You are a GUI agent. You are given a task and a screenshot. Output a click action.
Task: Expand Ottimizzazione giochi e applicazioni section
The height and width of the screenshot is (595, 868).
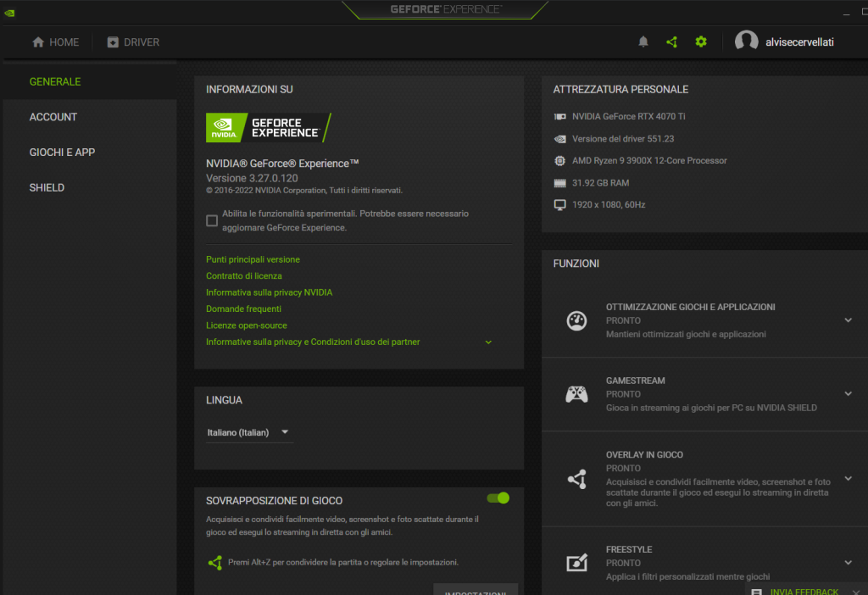[848, 320]
